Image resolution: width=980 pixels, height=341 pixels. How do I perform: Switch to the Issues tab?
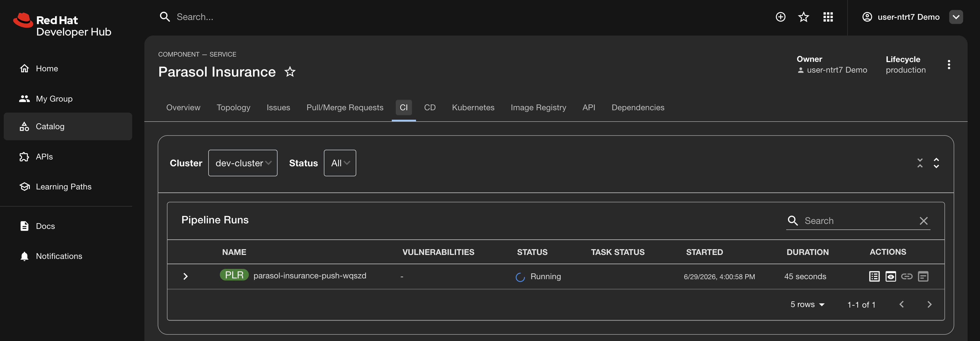coord(278,108)
